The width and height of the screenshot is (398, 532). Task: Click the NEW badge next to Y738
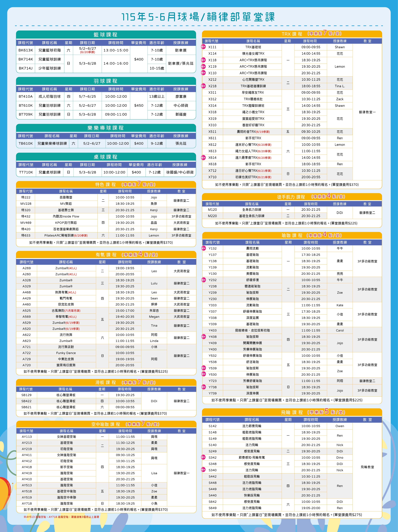203,387
